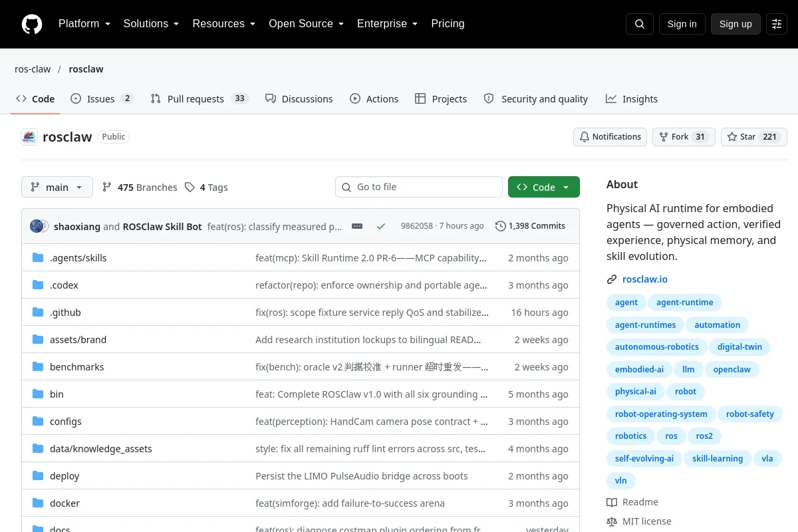Switch to the Actions tab
The height and width of the screenshot is (532, 798).
374,99
